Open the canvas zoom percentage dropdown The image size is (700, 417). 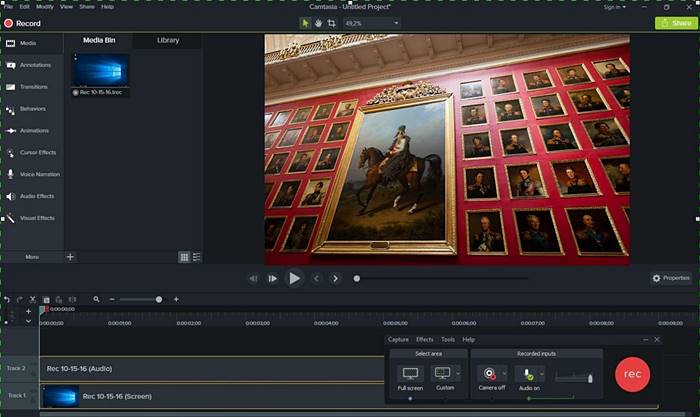click(372, 23)
